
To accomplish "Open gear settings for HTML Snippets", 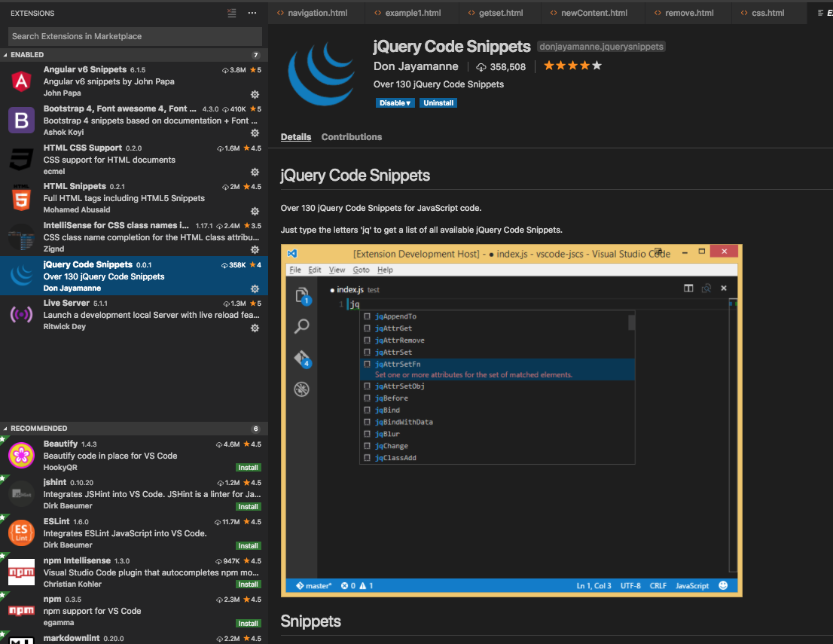I will tap(255, 211).
